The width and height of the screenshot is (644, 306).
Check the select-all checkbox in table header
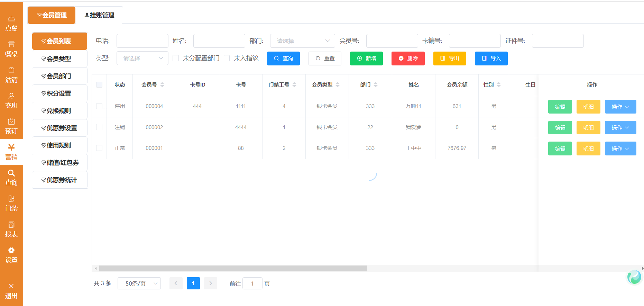click(99, 85)
